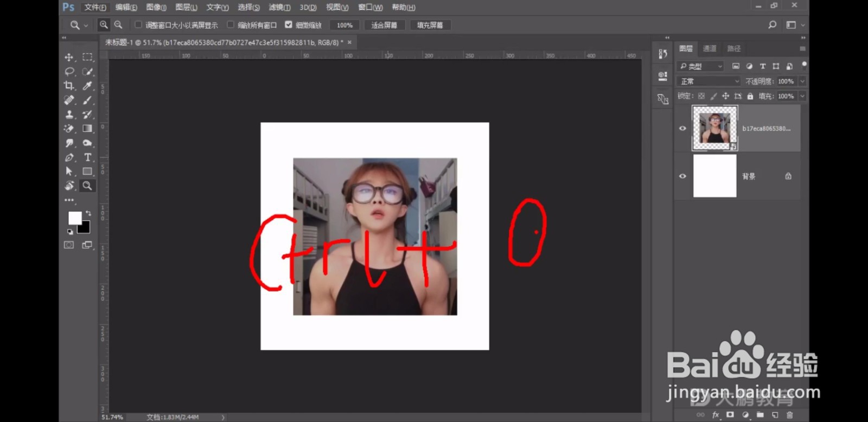The image size is (868, 422).
Task: Create a new layer
Action: (x=775, y=414)
